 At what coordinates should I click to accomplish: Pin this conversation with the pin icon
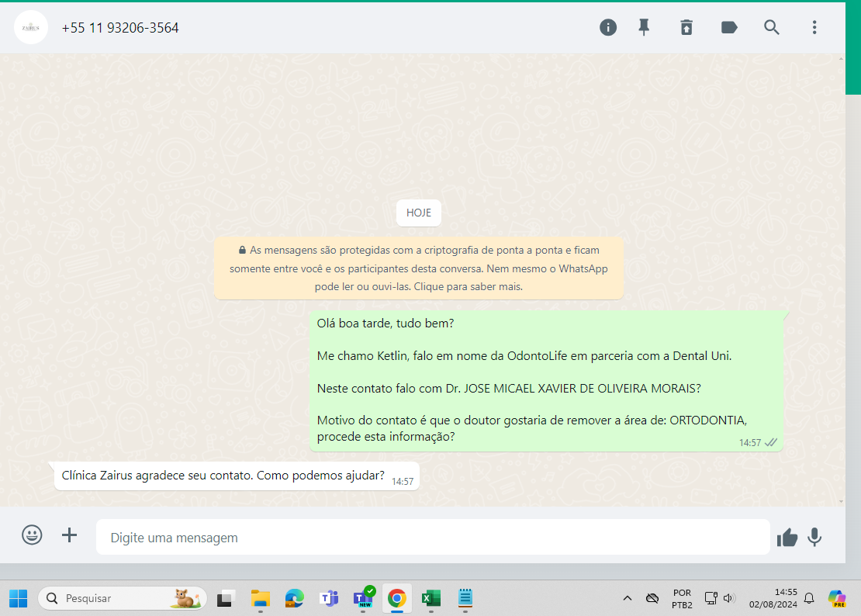click(x=644, y=27)
